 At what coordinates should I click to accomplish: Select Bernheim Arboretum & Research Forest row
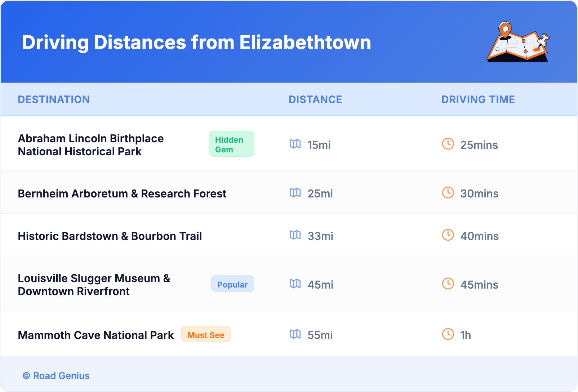pos(122,193)
